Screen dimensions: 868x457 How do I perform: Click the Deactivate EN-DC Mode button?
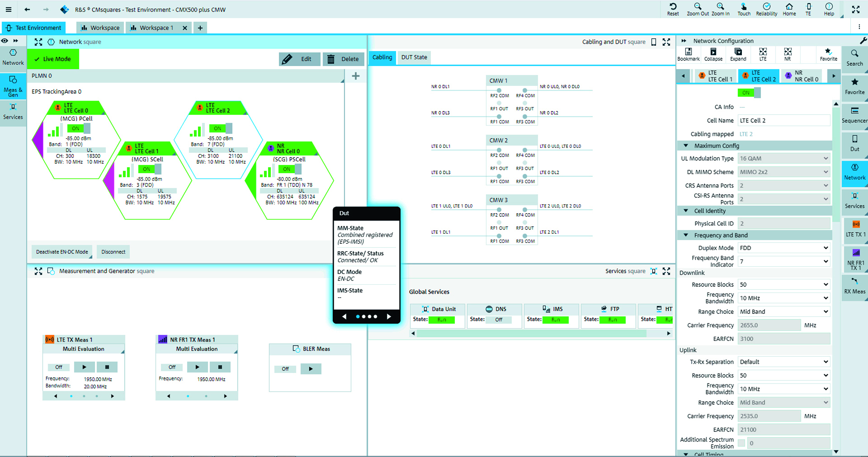coord(62,252)
